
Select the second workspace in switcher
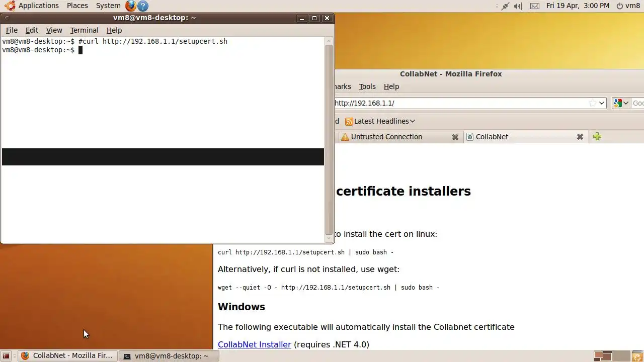[x=621, y=356]
